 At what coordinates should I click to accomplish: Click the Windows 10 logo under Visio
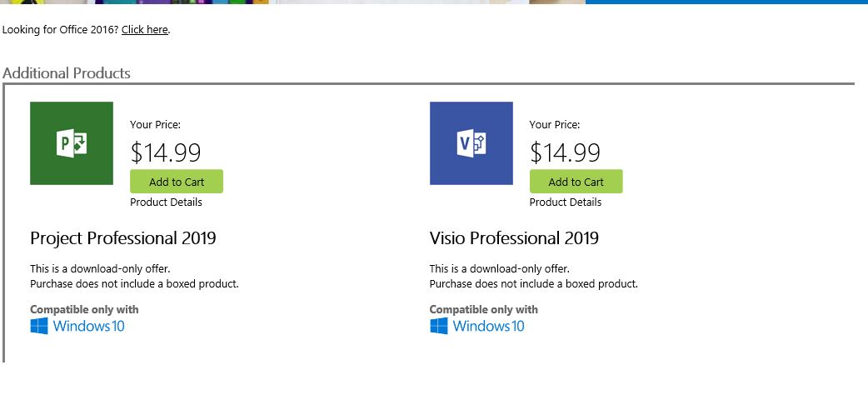(477, 326)
